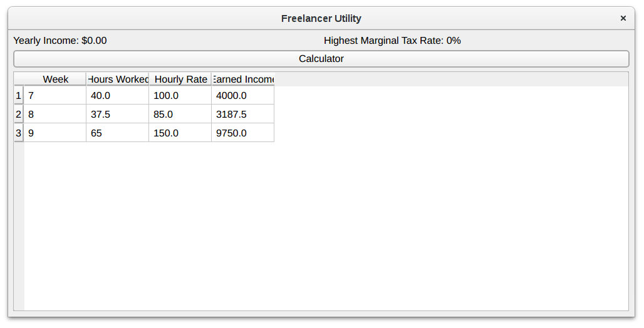Select row 3 header

(19, 133)
